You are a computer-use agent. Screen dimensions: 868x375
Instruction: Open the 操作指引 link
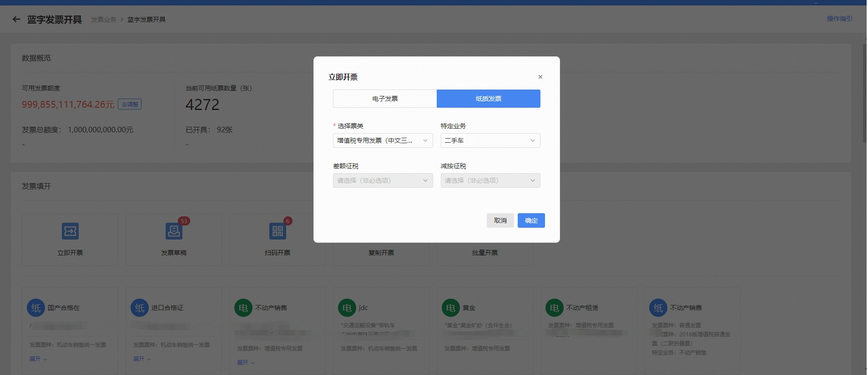(839, 19)
